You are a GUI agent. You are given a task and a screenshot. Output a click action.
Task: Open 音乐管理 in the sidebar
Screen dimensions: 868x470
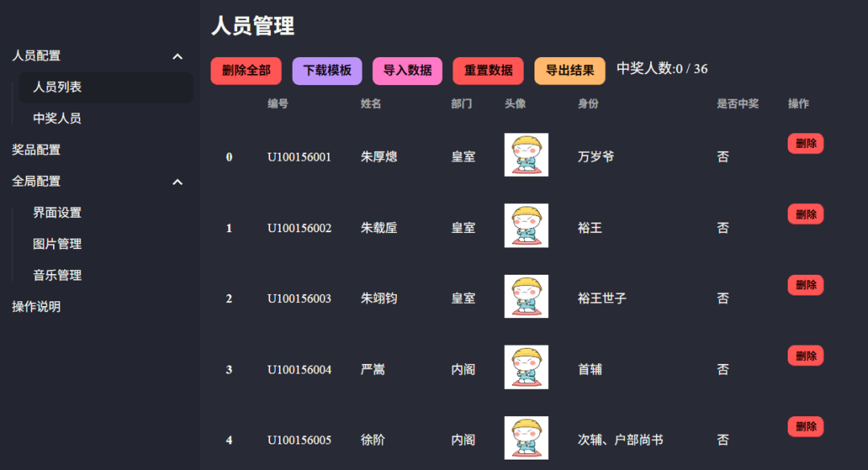tap(57, 276)
